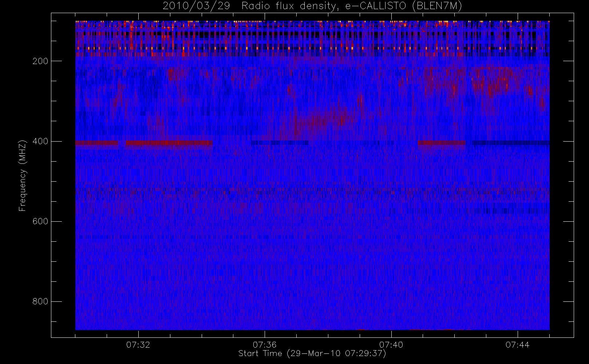Click the 07:36 time tick label
This screenshot has width=589, height=364.
pyautogui.click(x=265, y=345)
